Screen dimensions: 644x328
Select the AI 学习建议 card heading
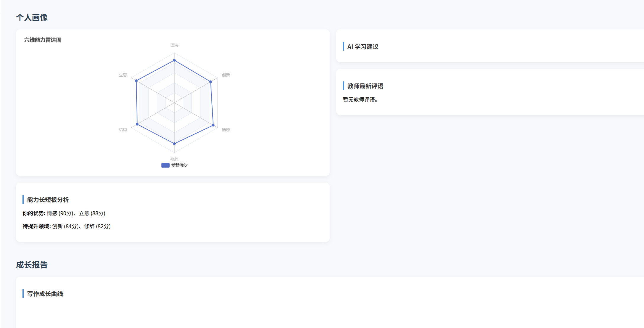point(363,47)
